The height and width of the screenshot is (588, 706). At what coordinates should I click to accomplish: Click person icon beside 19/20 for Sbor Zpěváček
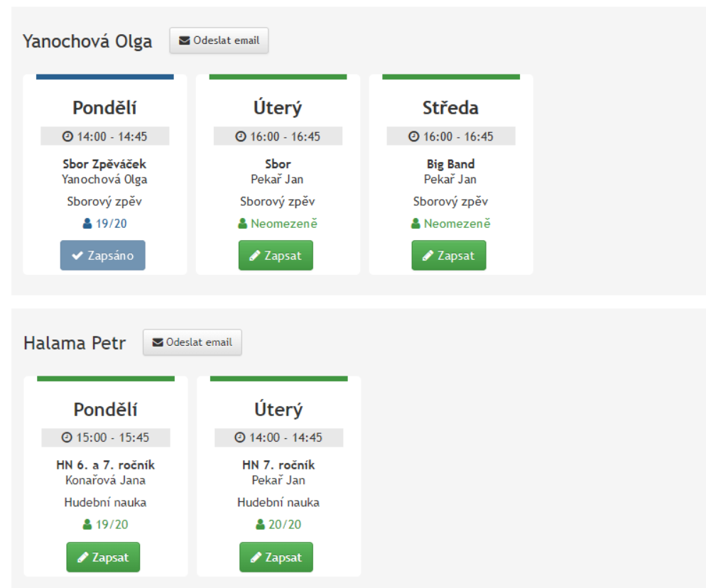pos(87,224)
